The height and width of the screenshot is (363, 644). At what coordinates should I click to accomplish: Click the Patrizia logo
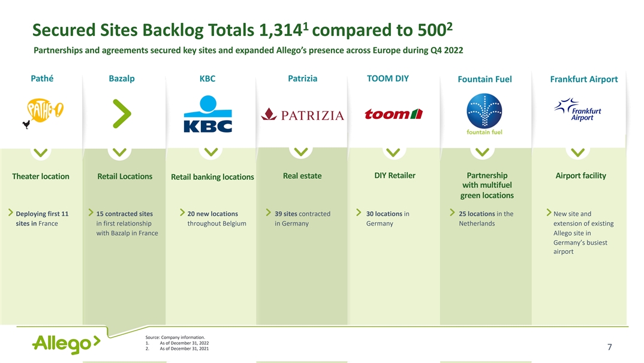(x=302, y=115)
